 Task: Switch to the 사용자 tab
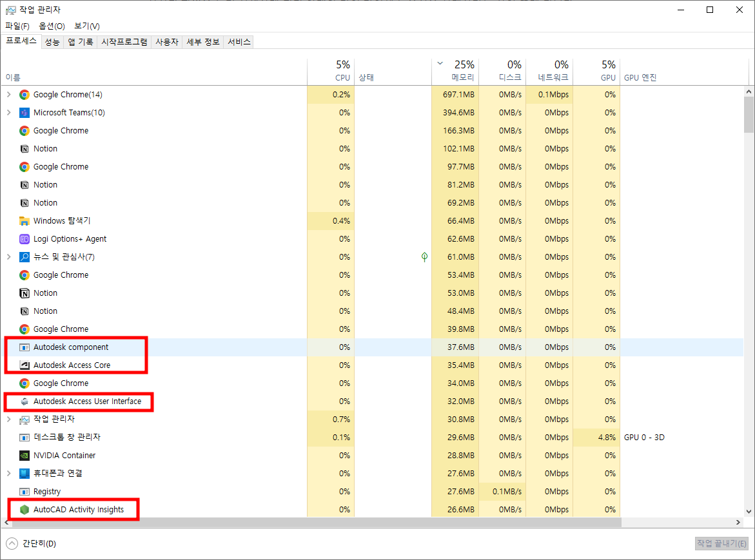pos(167,43)
